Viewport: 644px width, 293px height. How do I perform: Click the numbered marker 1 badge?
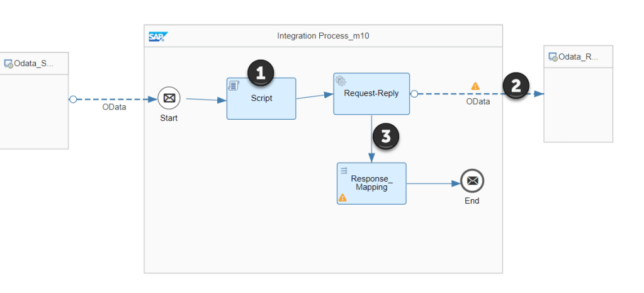coord(261,74)
